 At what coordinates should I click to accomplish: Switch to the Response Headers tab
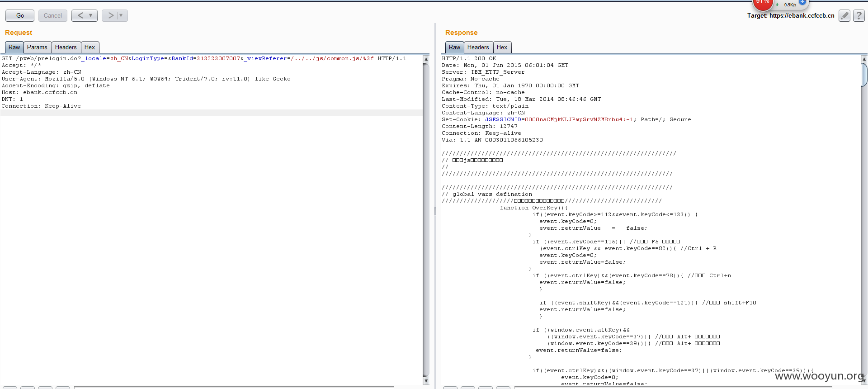coord(478,47)
